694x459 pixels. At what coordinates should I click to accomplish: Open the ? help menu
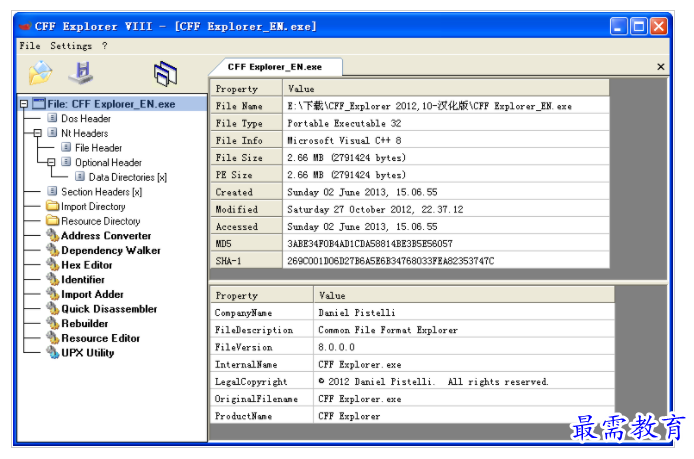[x=104, y=46]
